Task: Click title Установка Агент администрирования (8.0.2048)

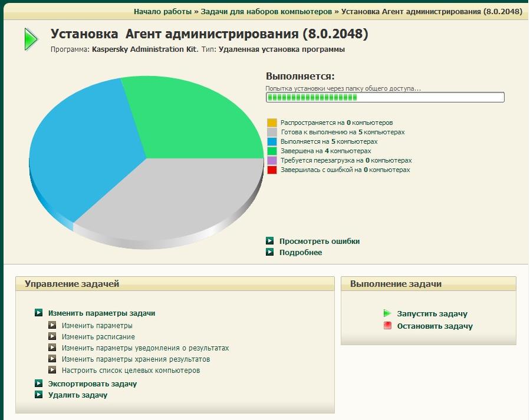Action: pos(209,34)
